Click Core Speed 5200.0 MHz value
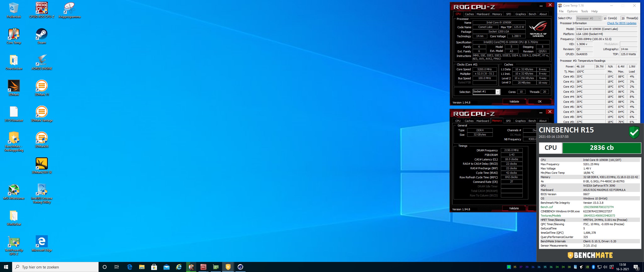Viewport: 644px width, 272px height. [485, 69]
